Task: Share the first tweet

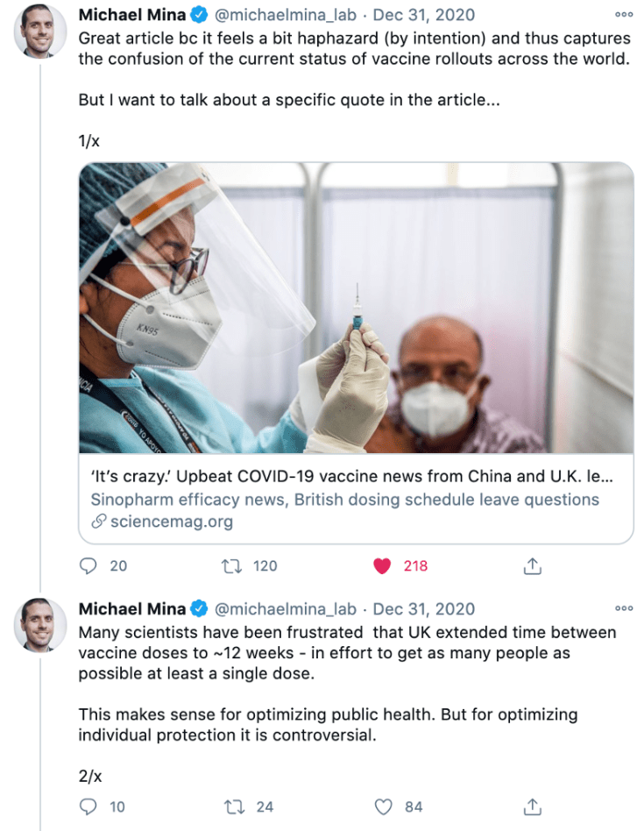Action: pyautogui.click(x=532, y=566)
